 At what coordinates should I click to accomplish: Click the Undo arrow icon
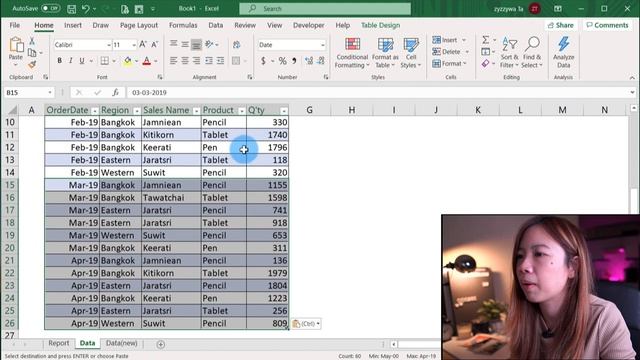coord(85,9)
